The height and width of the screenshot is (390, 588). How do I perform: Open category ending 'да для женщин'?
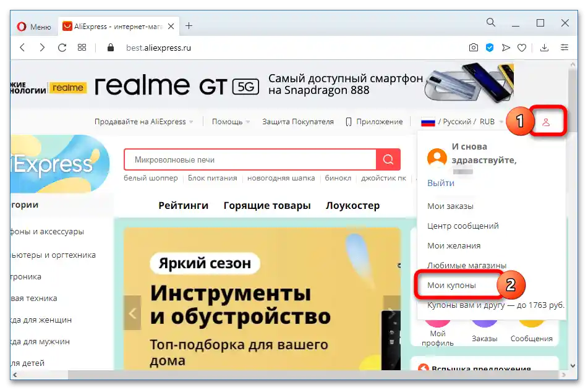(41, 320)
